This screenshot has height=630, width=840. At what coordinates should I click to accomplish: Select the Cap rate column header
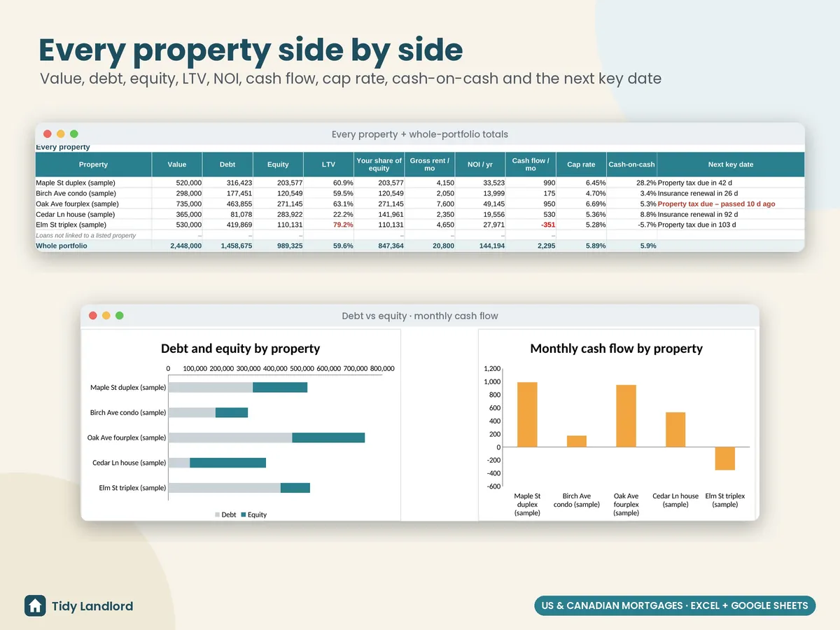click(x=581, y=164)
